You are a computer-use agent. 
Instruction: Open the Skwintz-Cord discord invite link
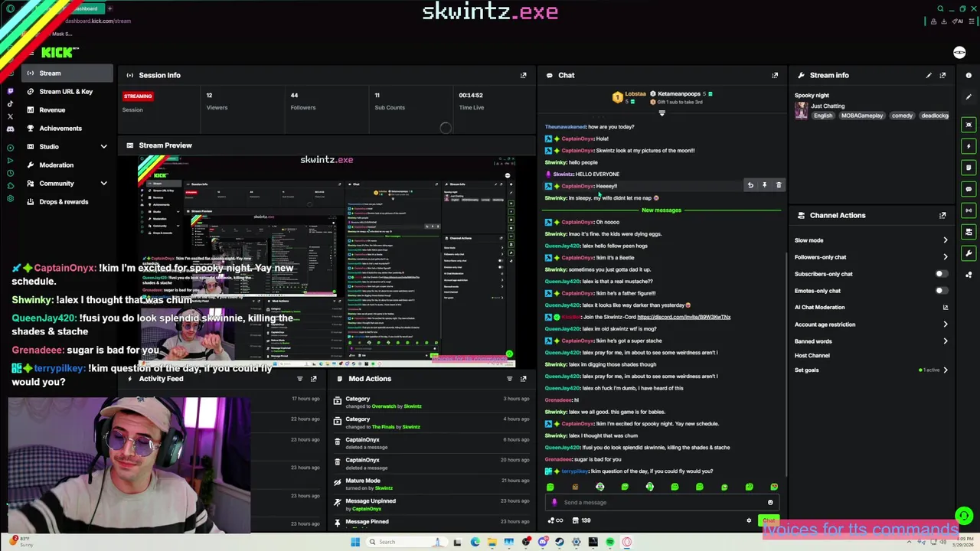[684, 317]
